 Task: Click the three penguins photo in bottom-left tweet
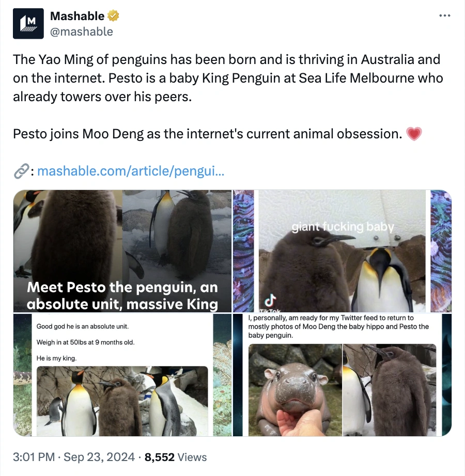click(x=122, y=401)
